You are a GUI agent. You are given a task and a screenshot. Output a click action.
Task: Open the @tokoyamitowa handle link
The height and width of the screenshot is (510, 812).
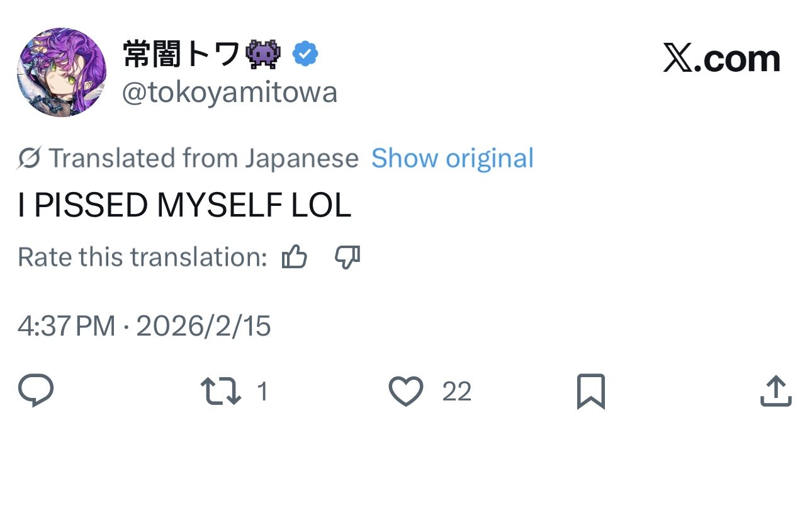(x=230, y=93)
